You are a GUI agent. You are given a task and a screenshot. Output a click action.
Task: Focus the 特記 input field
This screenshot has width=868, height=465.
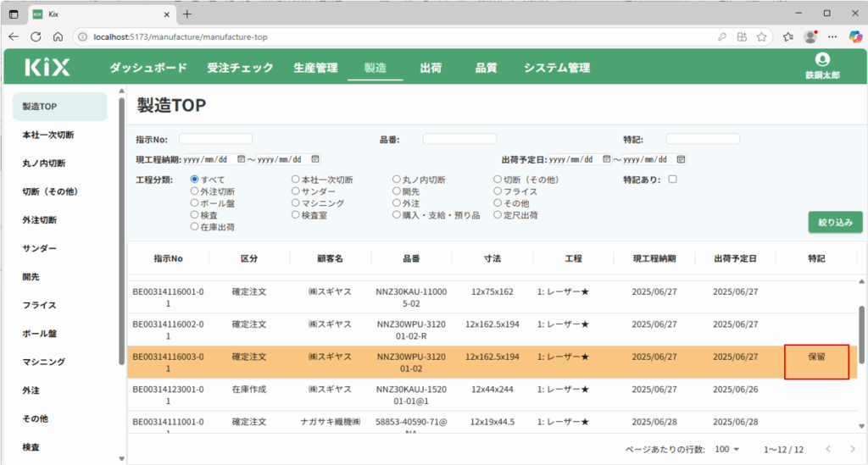(x=703, y=139)
